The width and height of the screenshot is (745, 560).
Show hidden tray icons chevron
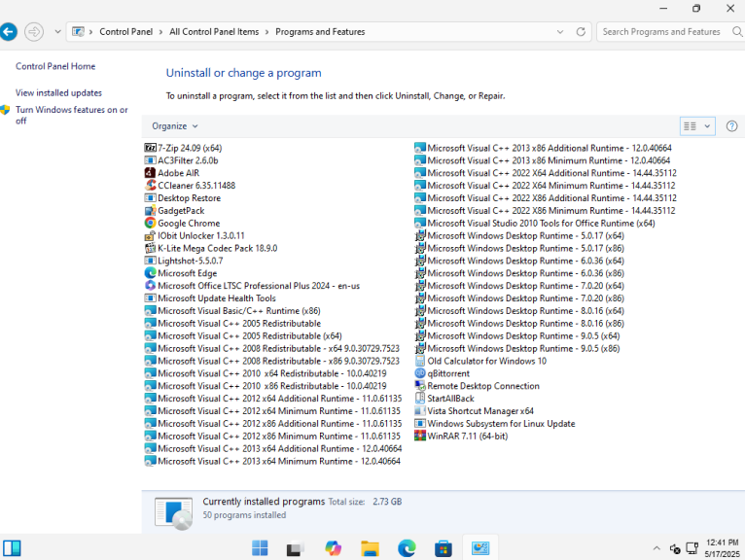[x=656, y=548]
